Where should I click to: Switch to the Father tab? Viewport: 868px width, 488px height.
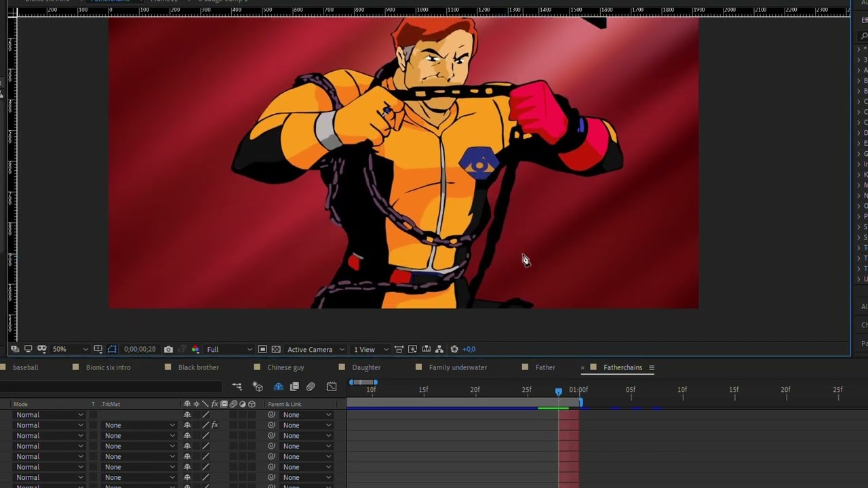(x=545, y=367)
